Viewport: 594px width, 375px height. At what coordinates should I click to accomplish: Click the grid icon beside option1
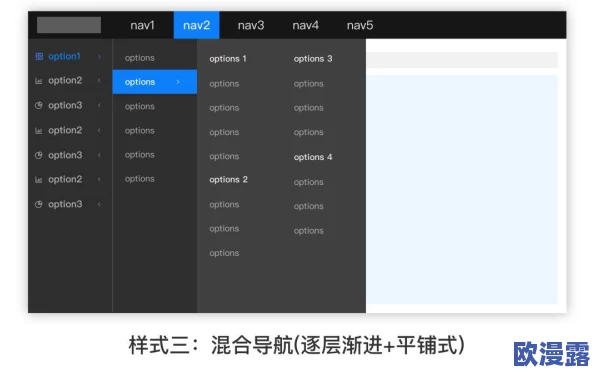tap(39, 56)
